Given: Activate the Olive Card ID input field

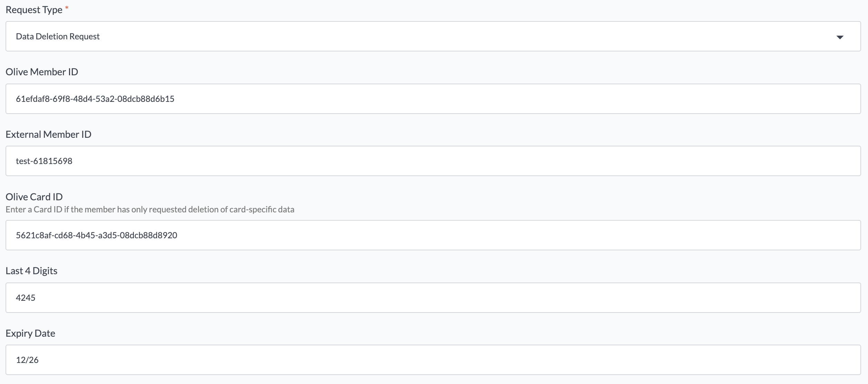Looking at the screenshot, I should point(433,235).
